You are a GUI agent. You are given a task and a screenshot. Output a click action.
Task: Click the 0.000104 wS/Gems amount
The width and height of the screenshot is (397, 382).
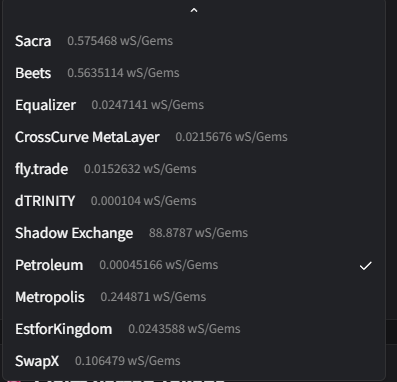click(x=144, y=201)
